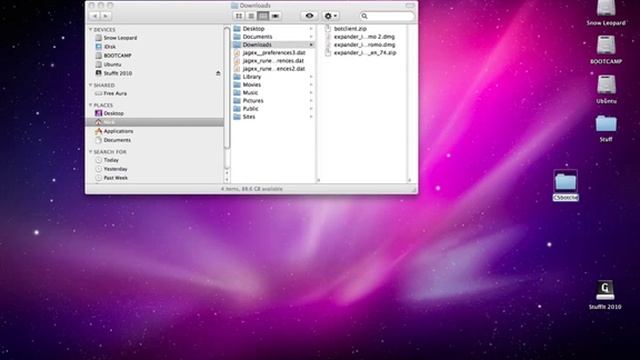This screenshot has height=360, width=640.
Task: Show files from Past Week search
Action: 111,178
